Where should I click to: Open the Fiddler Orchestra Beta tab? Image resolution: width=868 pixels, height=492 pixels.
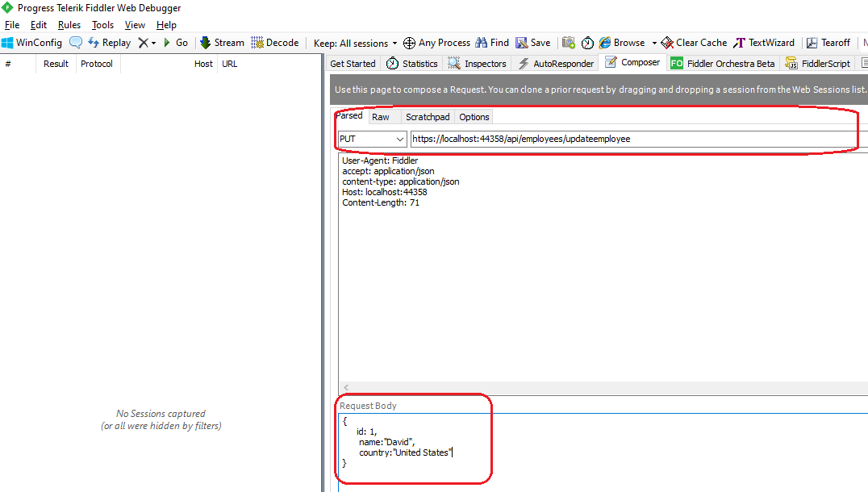(723, 64)
